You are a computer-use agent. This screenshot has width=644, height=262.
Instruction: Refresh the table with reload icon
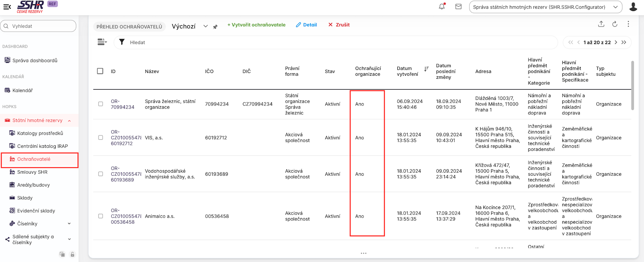coord(615,24)
